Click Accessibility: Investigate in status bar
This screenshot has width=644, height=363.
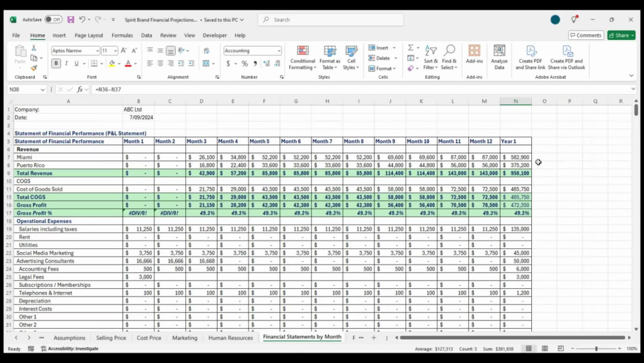(70, 348)
